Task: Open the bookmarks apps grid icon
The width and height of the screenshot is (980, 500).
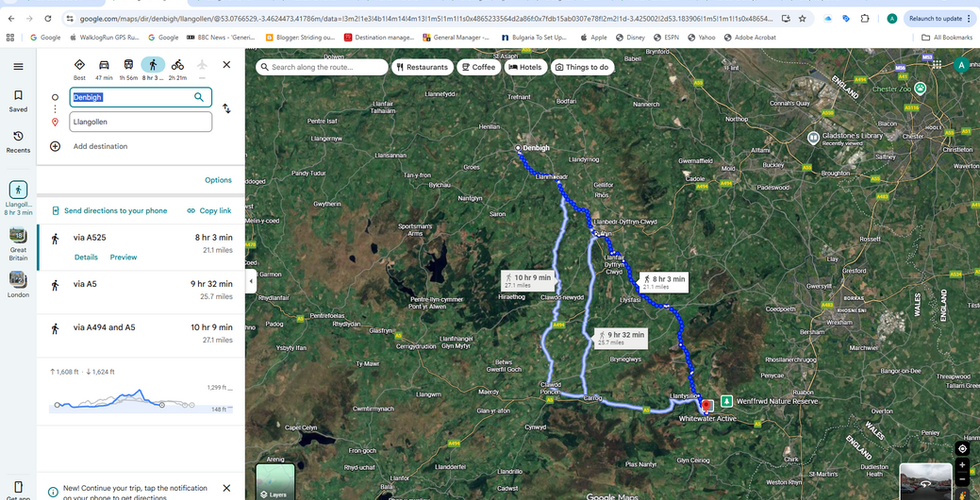Action: coord(10,38)
